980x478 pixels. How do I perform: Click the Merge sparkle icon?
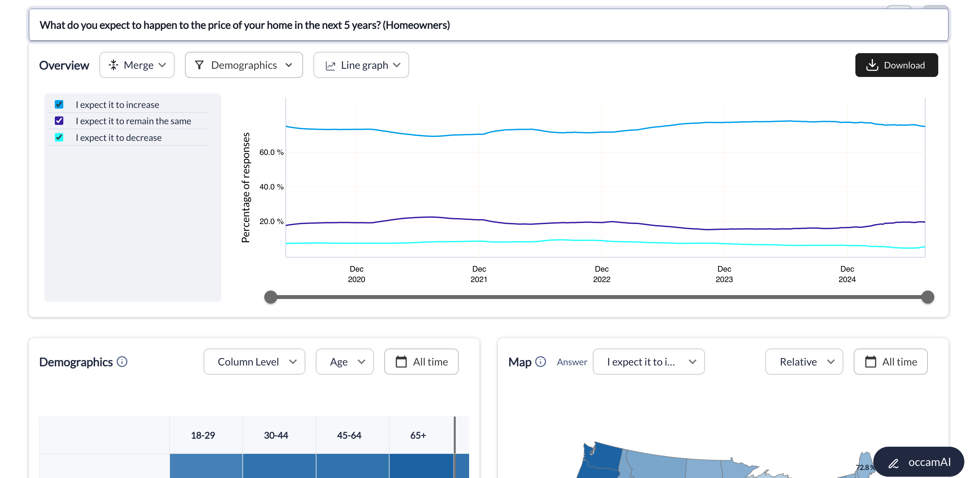pyautogui.click(x=114, y=65)
